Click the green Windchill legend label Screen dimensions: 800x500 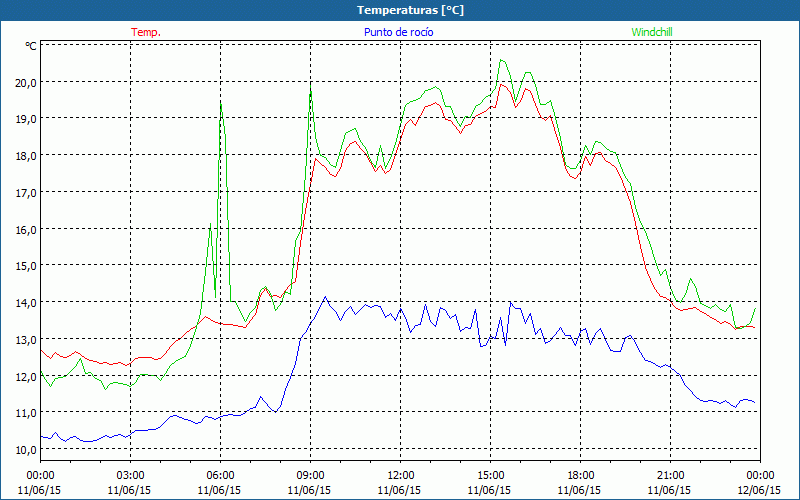652,32
